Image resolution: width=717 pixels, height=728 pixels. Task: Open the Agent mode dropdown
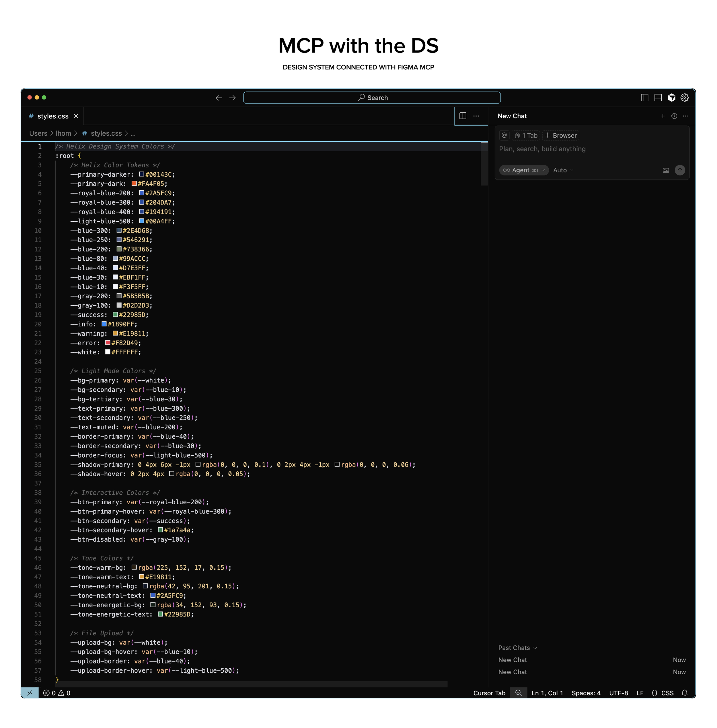524,170
